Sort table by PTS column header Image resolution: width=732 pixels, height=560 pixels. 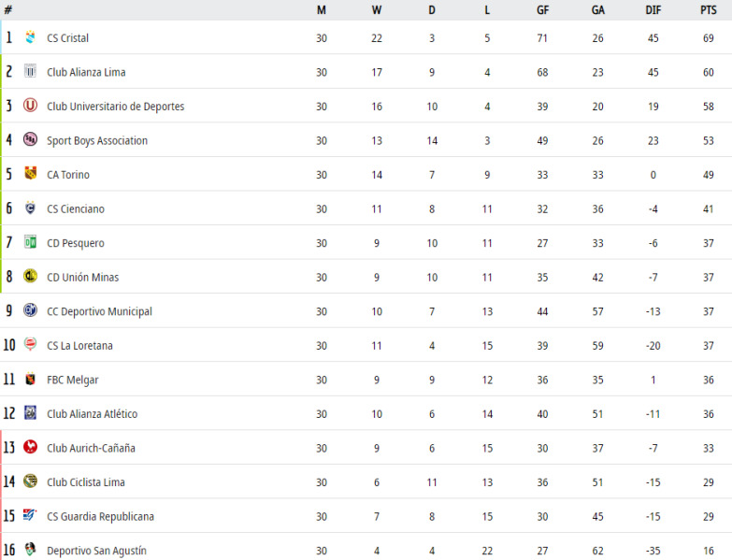coord(709,9)
